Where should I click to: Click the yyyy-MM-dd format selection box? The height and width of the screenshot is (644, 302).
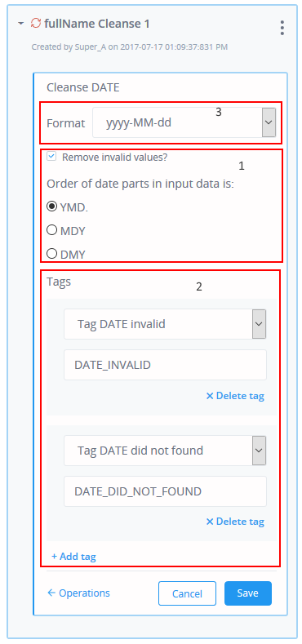click(184, 122)
